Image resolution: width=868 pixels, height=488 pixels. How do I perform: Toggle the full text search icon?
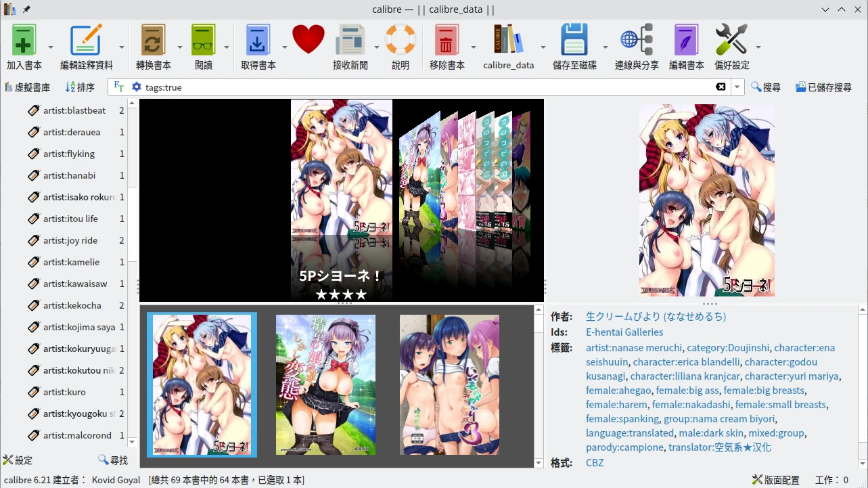pyautogui.click(x=119, y=87)
